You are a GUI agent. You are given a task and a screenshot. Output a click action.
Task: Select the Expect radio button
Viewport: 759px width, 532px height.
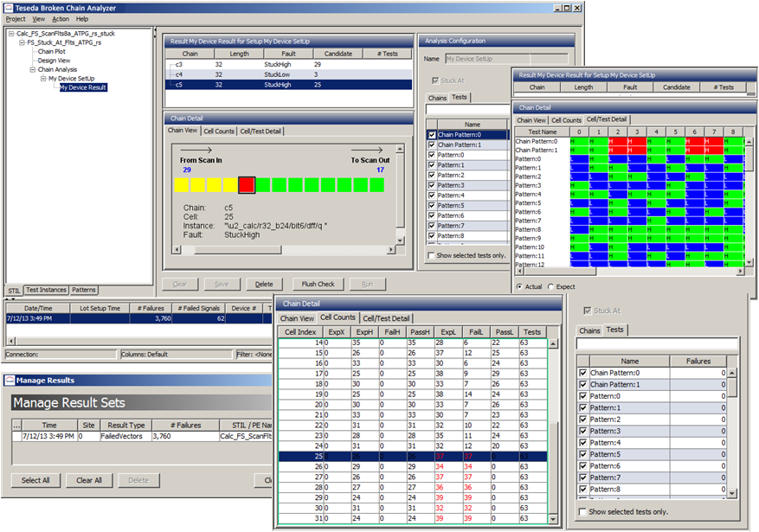pyautogui.click(x=550, y=287)
